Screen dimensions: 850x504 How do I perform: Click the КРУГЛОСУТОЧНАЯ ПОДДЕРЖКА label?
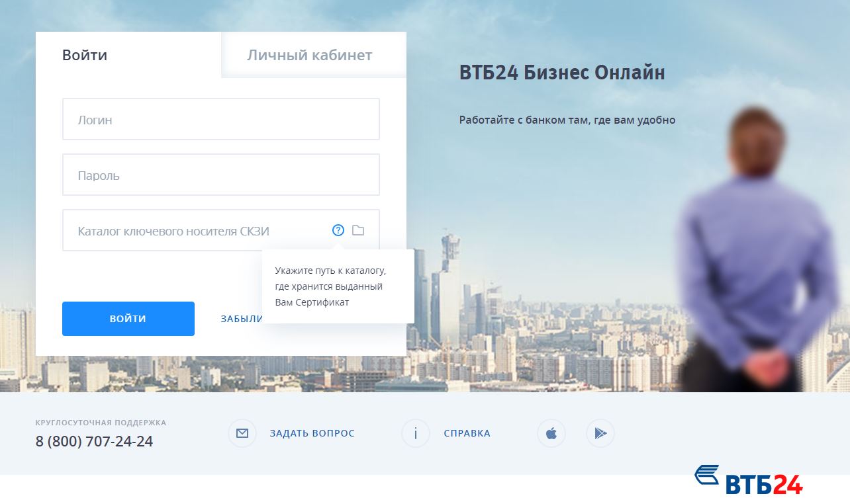coord(101,423)
